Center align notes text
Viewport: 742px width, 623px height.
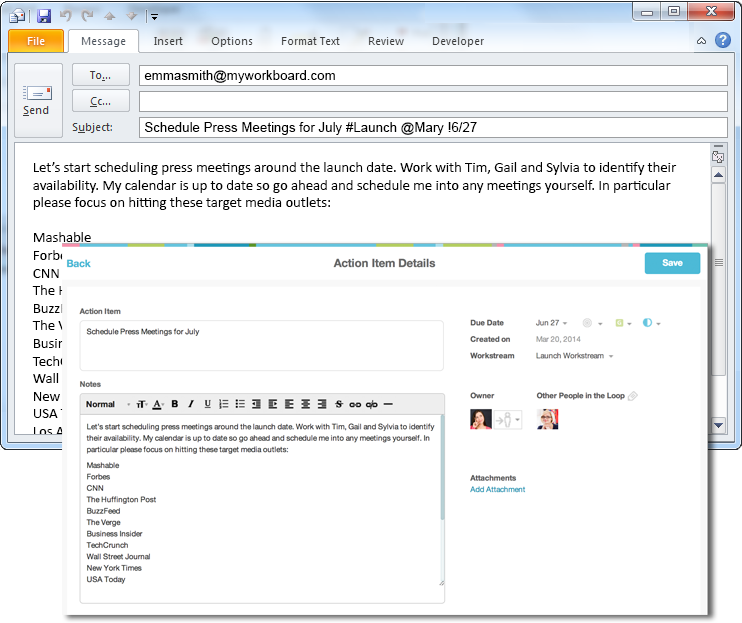pyautogui.click(x=306, y=404)
